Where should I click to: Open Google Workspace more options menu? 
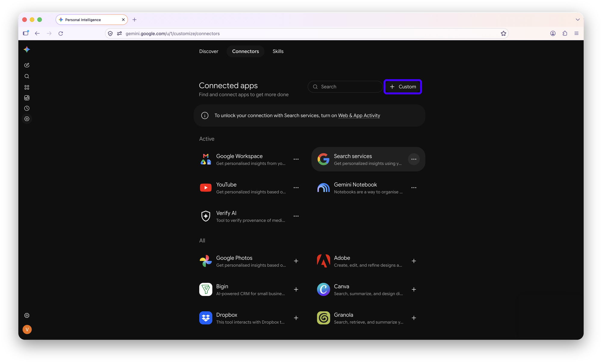296,159
